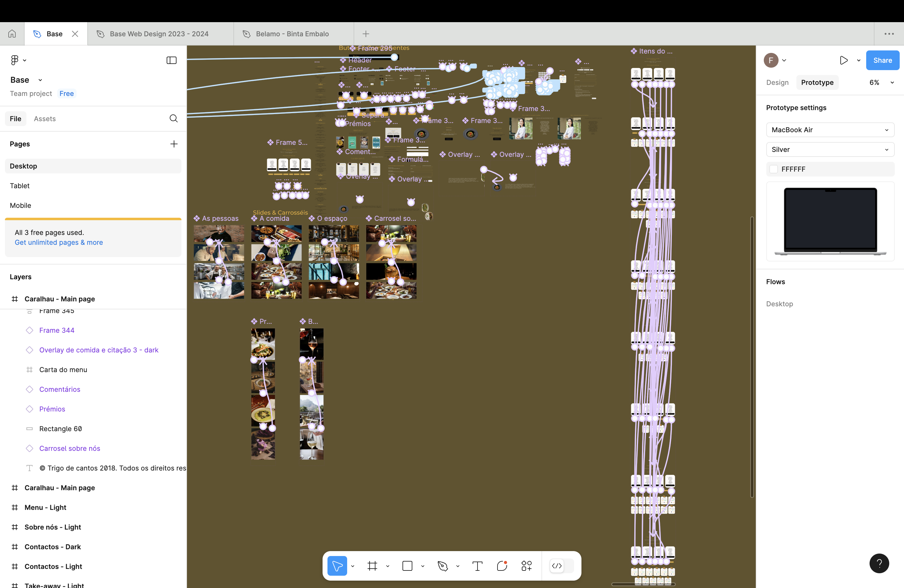The image size is (904, 588).
Task: Select the Pen tool
Action: [x=442, y=566]
